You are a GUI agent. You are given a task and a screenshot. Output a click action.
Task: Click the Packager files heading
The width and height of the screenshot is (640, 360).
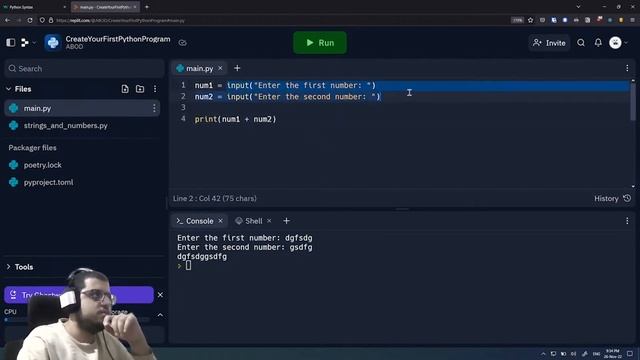pos(32,148)
